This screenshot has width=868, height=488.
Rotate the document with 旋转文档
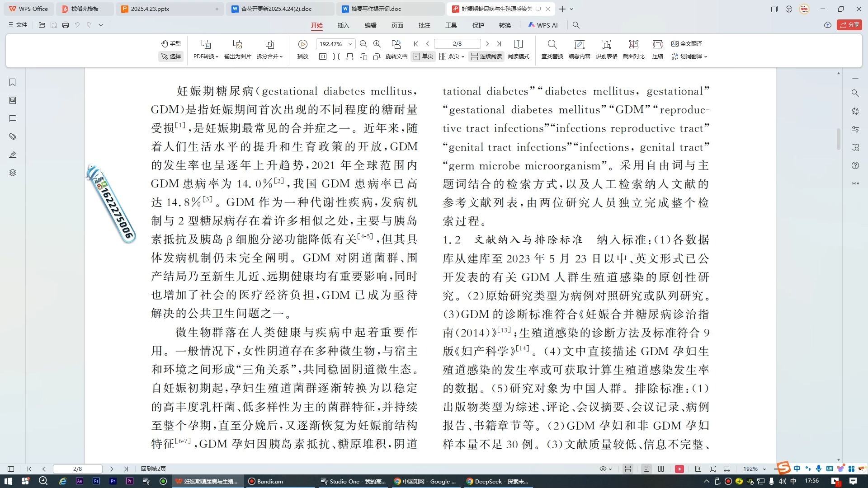(x=396, y=56)
